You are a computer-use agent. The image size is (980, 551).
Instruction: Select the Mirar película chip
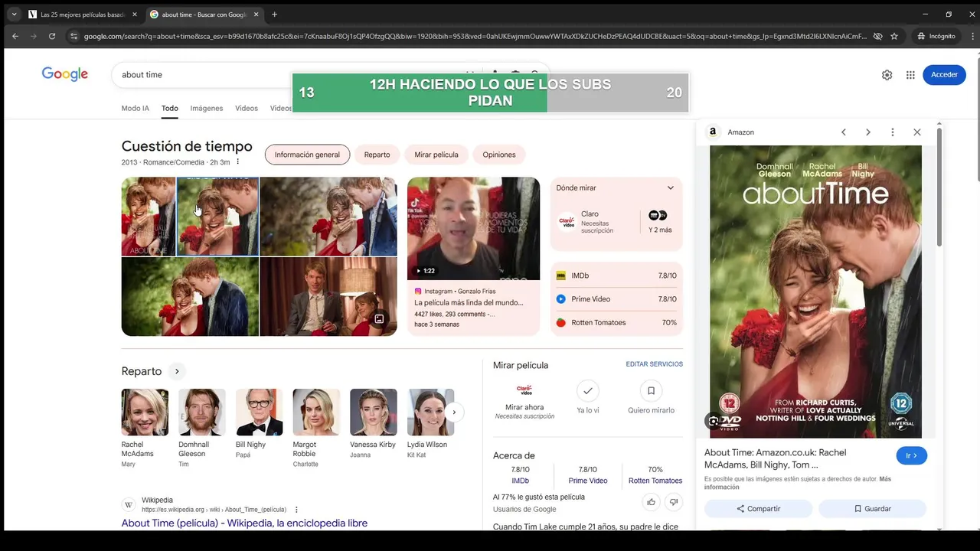[436, 155]
